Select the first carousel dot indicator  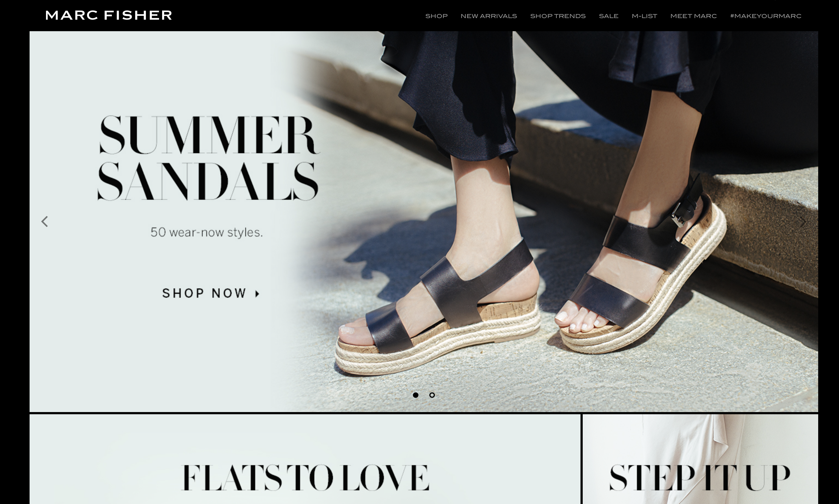(415, 395)
